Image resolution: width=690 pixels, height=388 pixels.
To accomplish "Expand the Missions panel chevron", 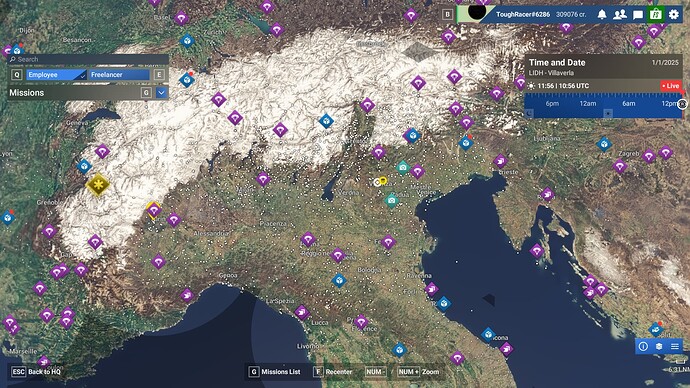I will 161,93.
